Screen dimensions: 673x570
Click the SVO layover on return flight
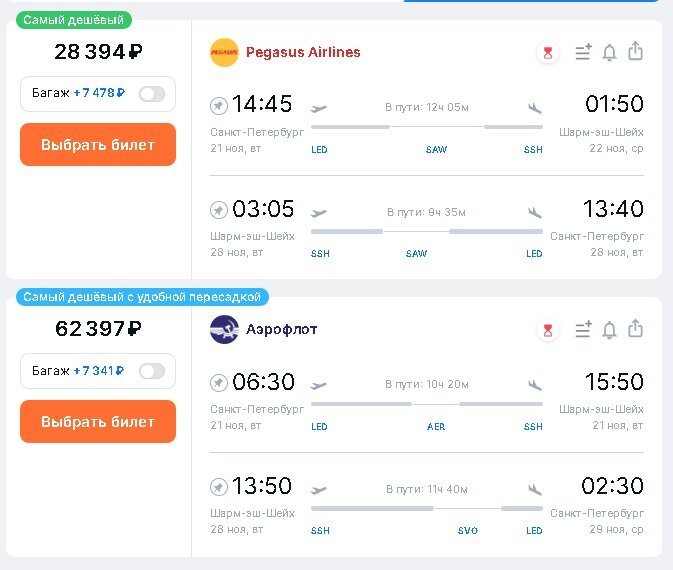468,531
